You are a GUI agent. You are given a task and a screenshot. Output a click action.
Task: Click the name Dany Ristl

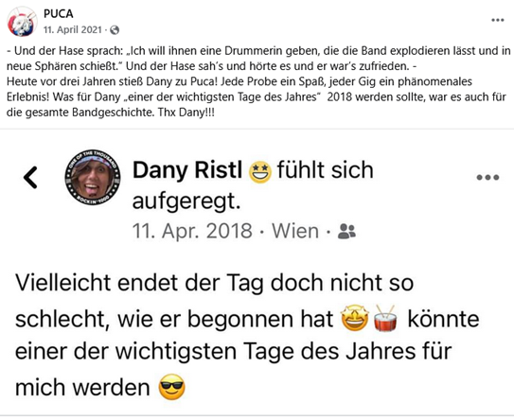tap(187, 170)
